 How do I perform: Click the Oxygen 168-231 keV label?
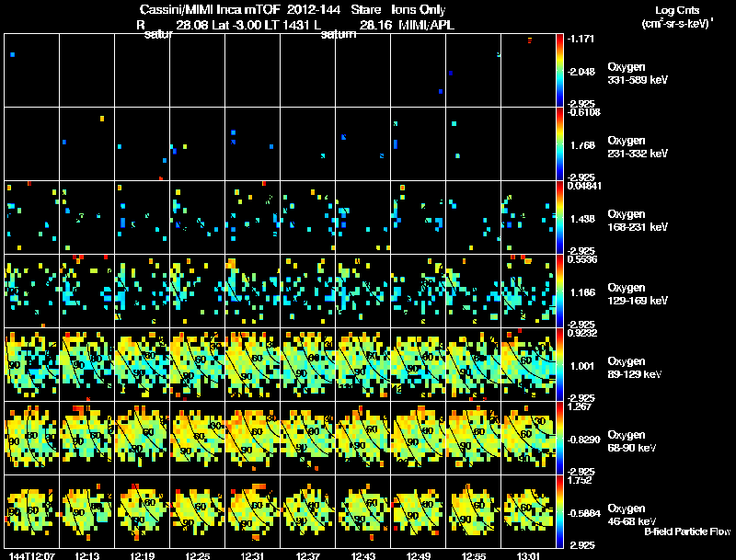pyautogui.click(x=638, y=221)
